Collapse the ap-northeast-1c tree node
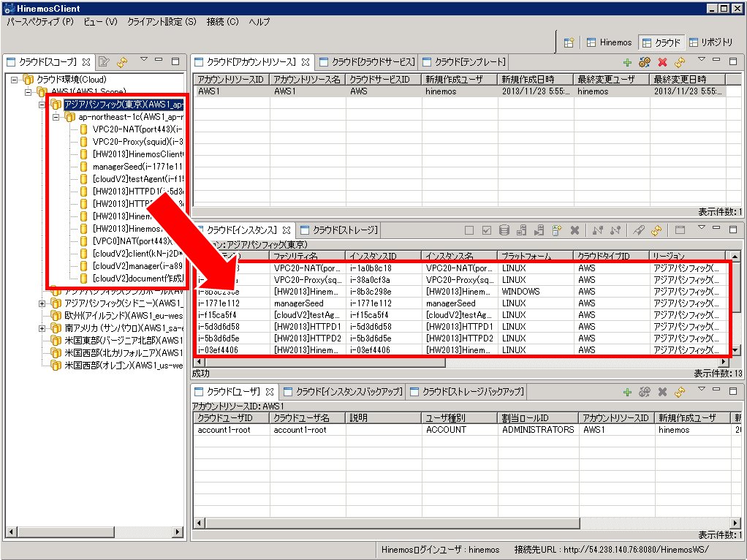 point(56,117)
